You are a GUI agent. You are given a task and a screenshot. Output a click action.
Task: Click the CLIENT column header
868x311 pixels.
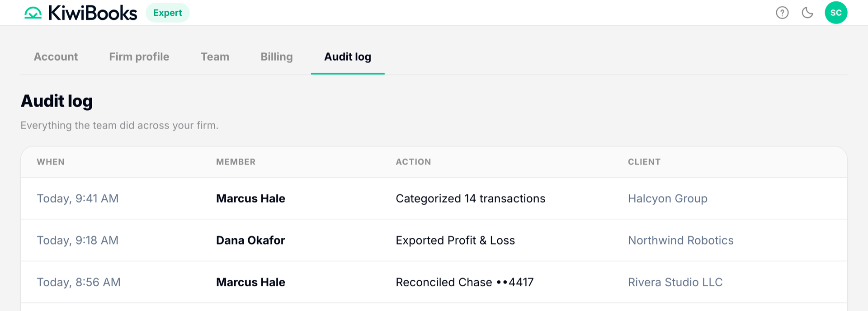point(644,162)
